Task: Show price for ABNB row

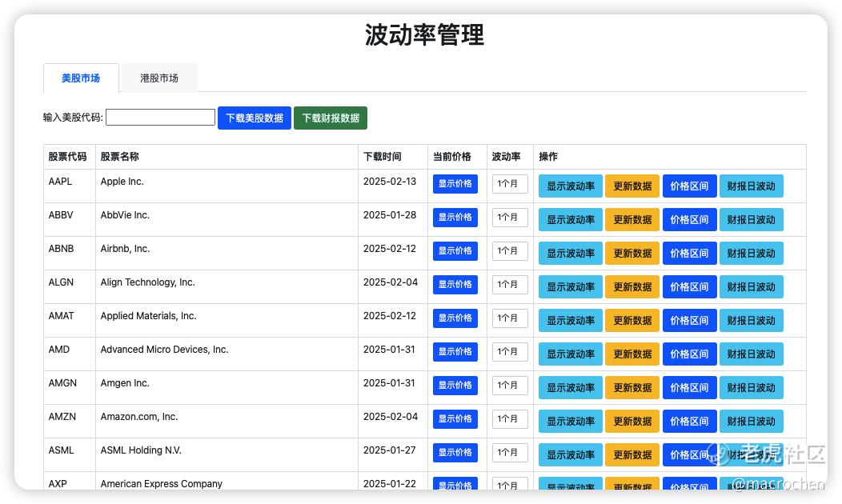Action: 455,250
